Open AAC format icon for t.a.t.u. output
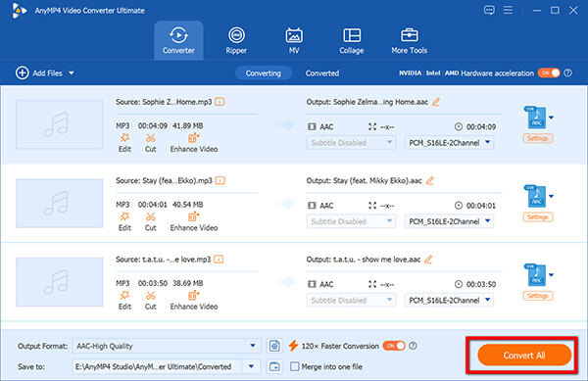This screenshot has height=381, width=588. point(535,275)
